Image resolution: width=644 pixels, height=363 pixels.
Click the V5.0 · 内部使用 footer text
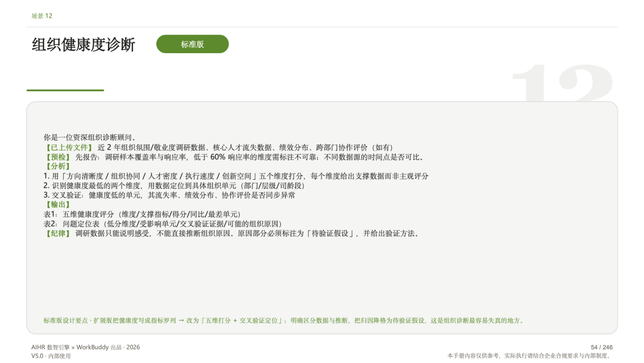(x=51, y=356)
